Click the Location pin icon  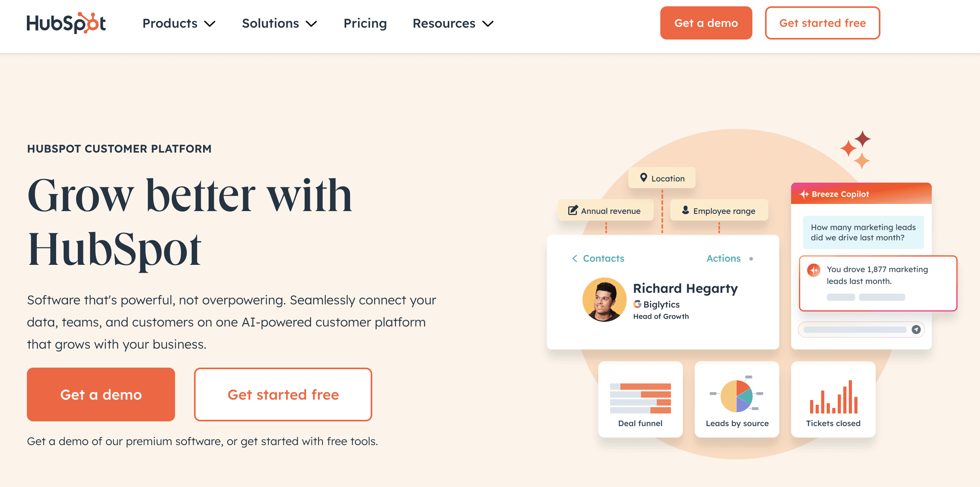coord(643,178)
